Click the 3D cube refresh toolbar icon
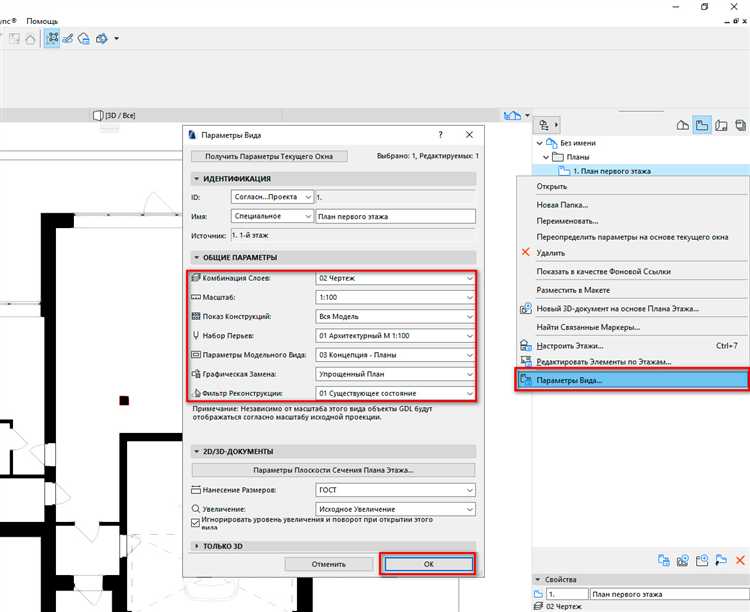 point(101,38)
